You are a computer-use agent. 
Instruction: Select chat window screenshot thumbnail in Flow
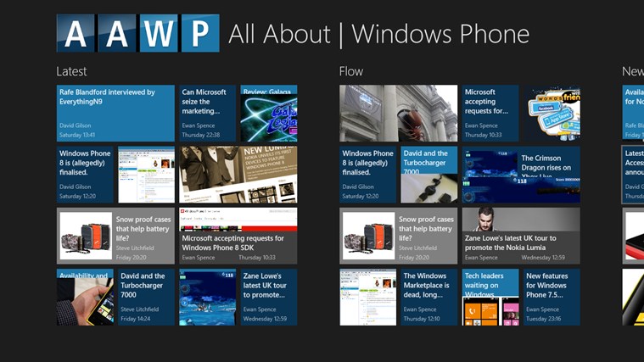click(367, 298)
